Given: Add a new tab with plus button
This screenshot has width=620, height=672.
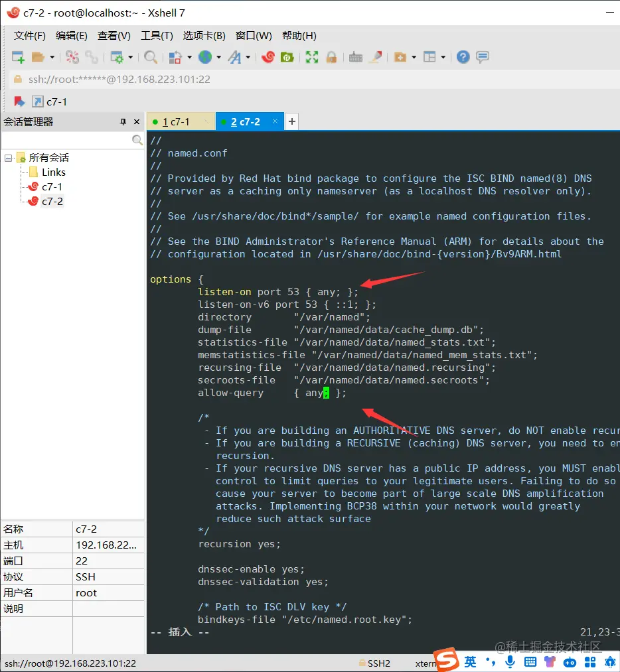Looking at the screenshot, I should pyautogui.click(x=292, y=121).
